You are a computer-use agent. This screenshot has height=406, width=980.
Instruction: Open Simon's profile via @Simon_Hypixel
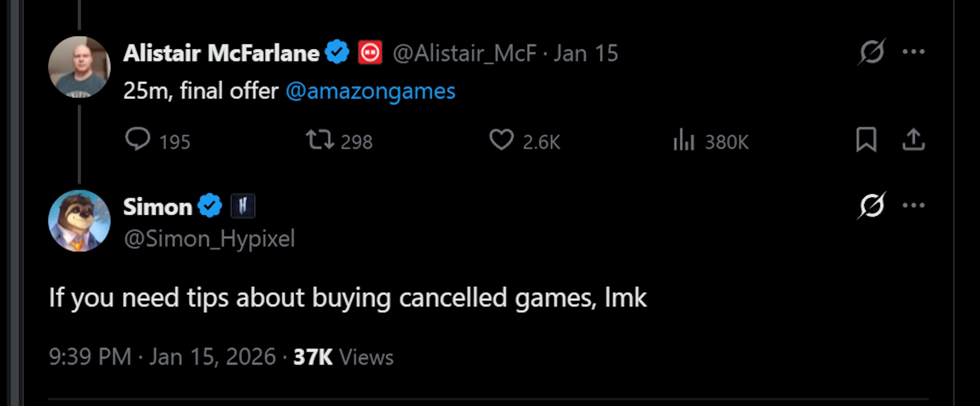click(x=208, y=238)
